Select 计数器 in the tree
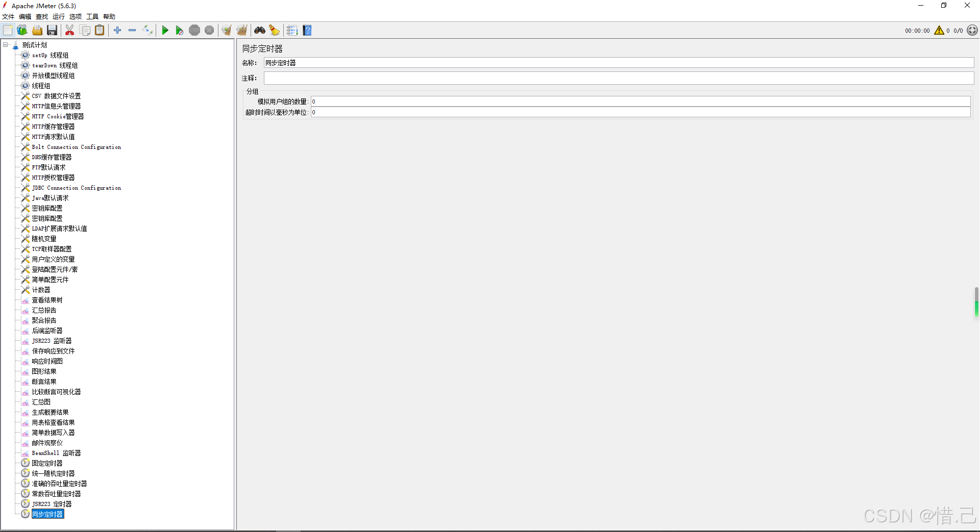 41,290
